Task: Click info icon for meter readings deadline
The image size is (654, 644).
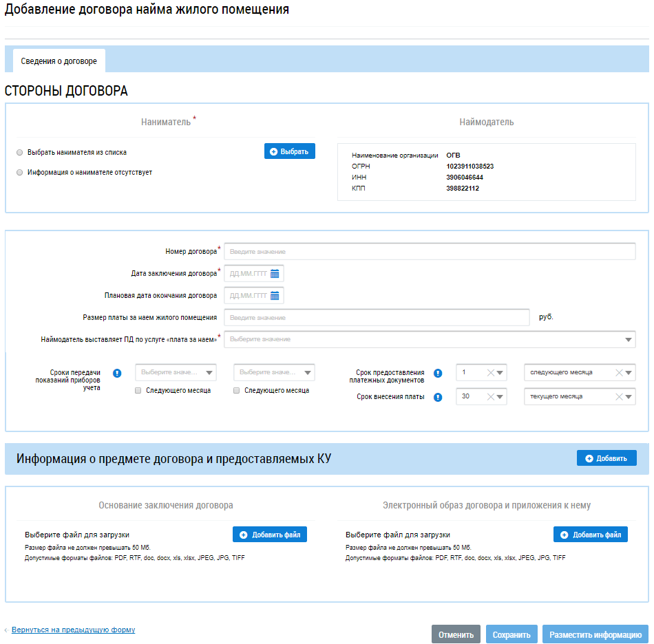Action: (117, 373)
